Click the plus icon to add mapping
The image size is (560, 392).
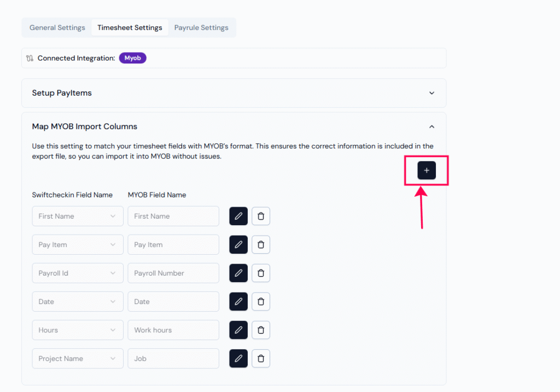coord(427,171)
